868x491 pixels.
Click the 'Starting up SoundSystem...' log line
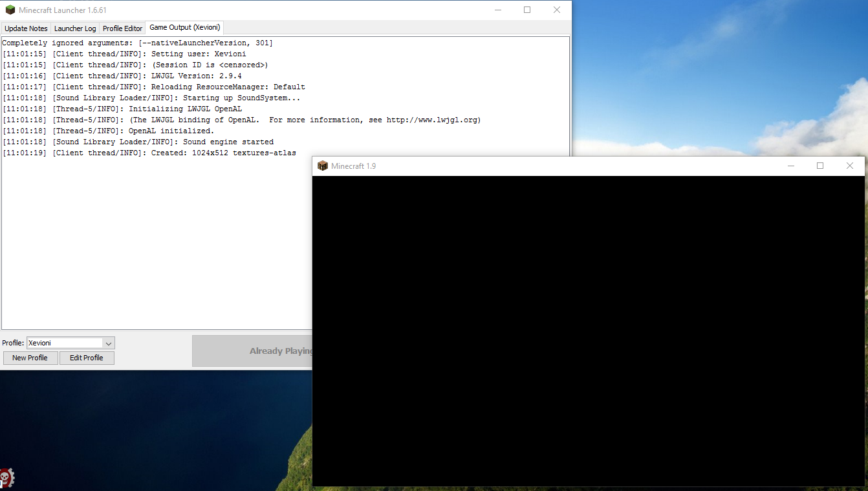pyautogui.click(x=151, y=98)
